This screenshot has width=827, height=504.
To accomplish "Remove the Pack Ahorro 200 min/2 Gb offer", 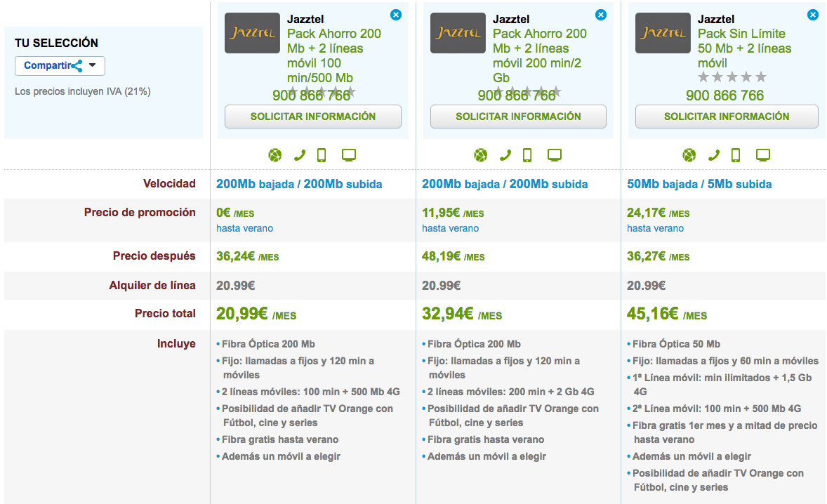I will [601, 15].
